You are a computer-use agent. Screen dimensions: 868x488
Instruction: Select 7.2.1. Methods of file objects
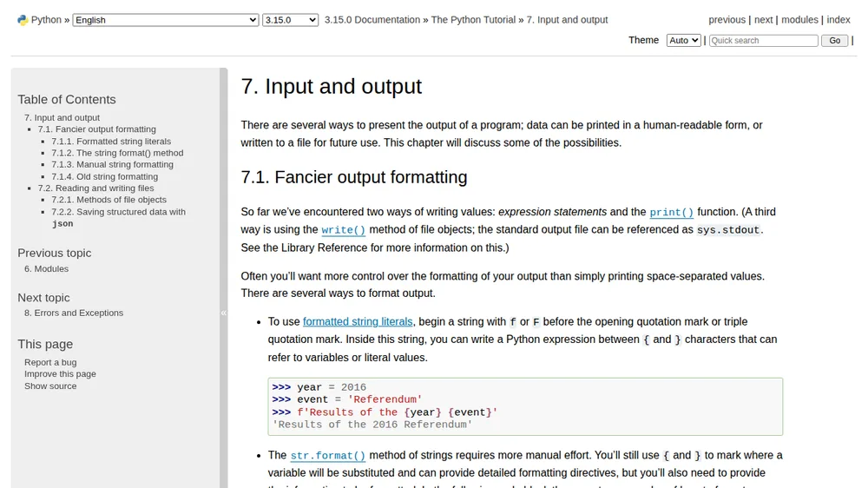click(x=109, y=200)
